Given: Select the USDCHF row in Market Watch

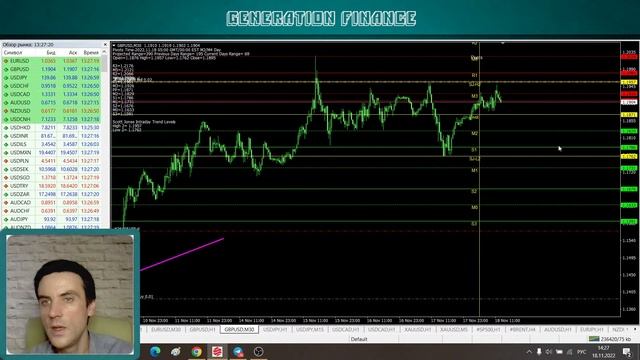Looking at the screenshot, I should pos(51,86).
